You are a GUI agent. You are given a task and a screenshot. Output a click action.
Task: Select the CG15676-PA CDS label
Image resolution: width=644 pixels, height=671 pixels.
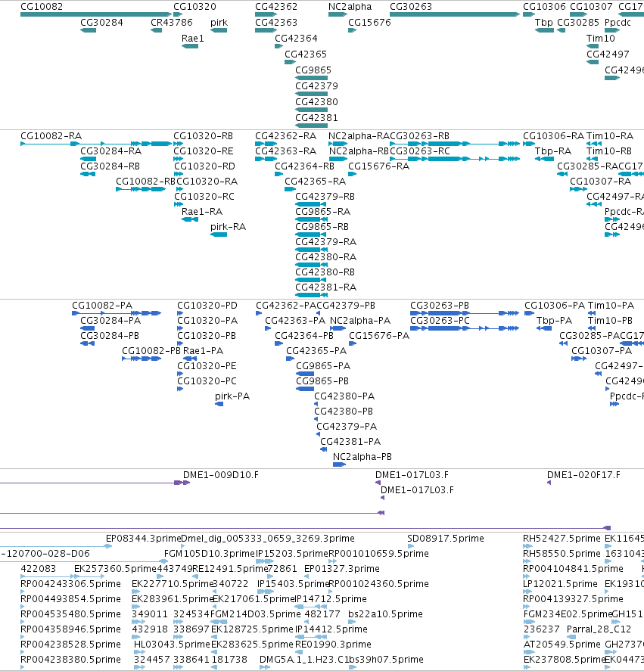(379, 336)
